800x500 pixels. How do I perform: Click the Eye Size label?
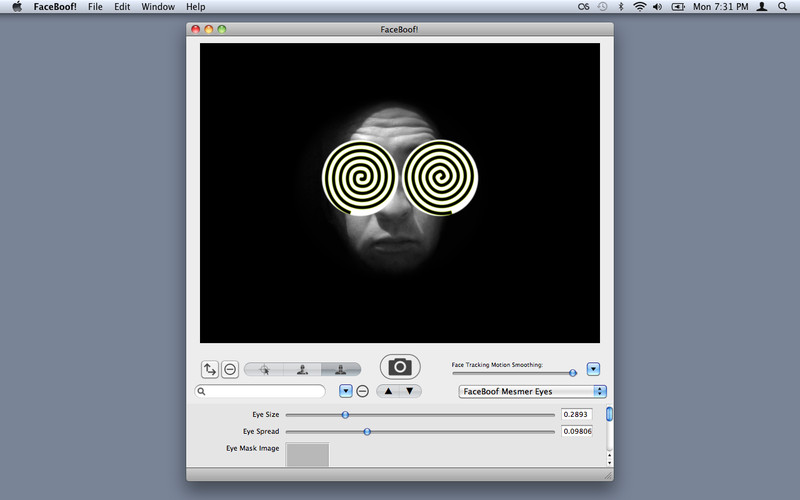coord(266,414)
